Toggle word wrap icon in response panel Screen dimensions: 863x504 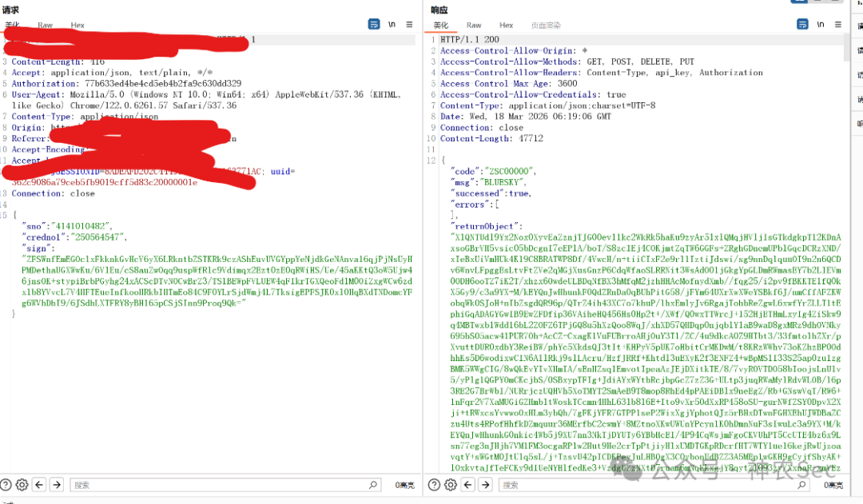coord(802,24)
